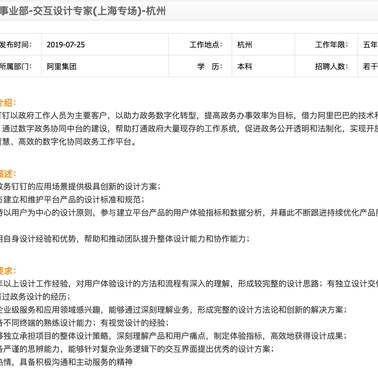
Task: Click the line about 企业级服务和应用领域感兴趣
Action: point(173,310)
